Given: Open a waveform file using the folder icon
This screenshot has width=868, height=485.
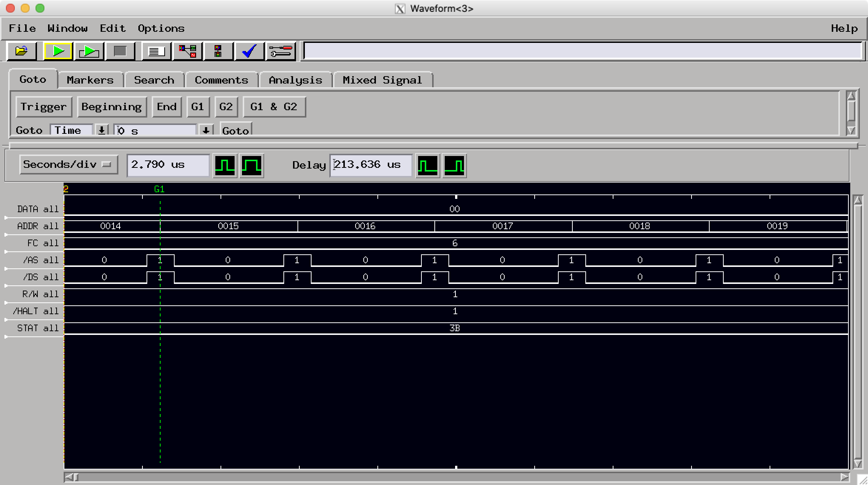Looking at the screenshot, I should (20, 51).
